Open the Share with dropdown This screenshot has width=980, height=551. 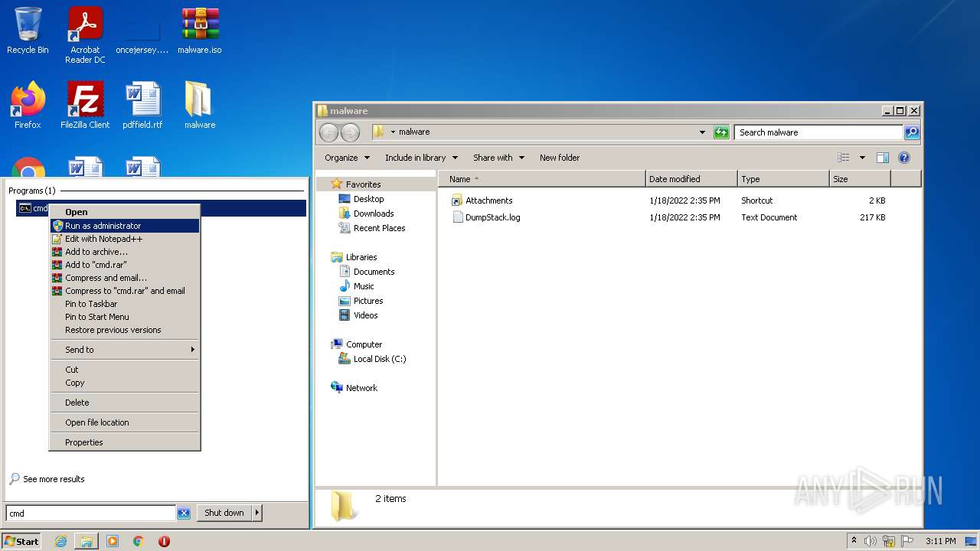[498, 158]
